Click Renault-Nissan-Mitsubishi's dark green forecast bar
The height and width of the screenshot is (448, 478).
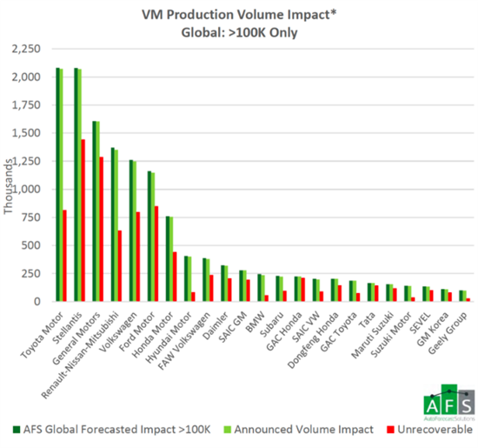(113, 224)
